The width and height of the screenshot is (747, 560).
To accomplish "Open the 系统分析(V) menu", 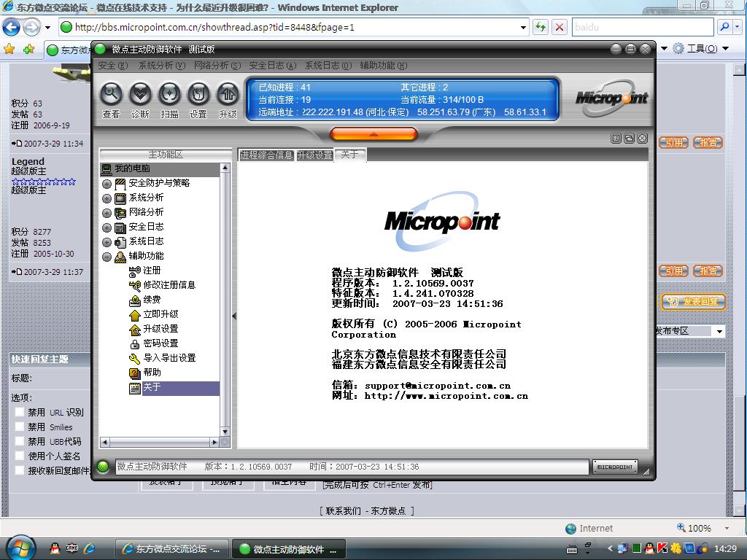I will [162, 66].
